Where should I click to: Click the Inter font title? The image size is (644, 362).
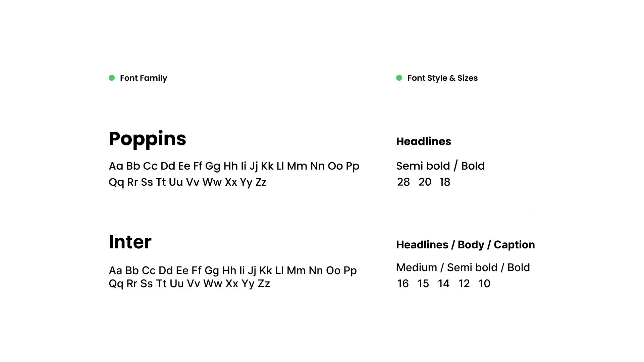130,242
